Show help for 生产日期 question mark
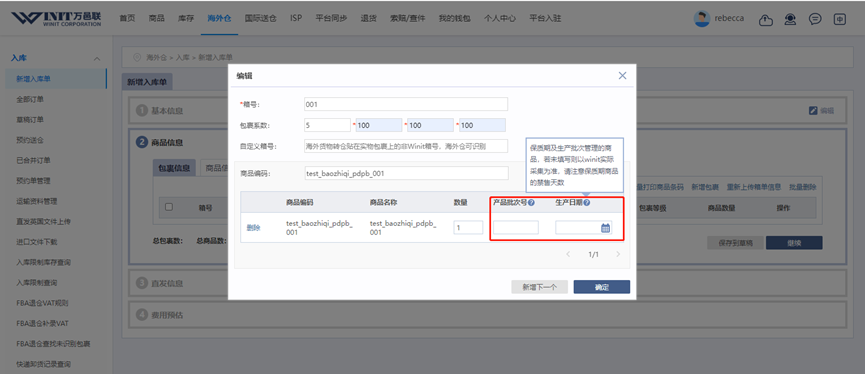Viewport: 865px width, 374px height. pyautogui.click(x=586, y=203)
